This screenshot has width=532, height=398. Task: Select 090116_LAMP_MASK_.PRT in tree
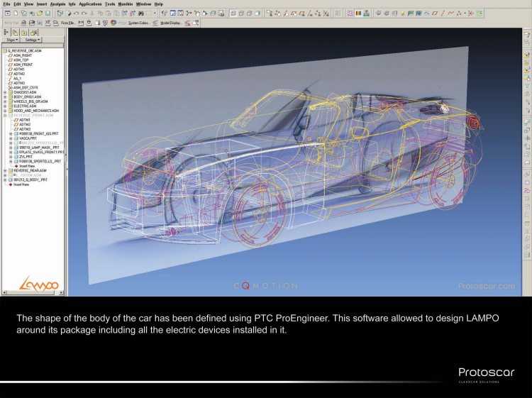(37, 148)
